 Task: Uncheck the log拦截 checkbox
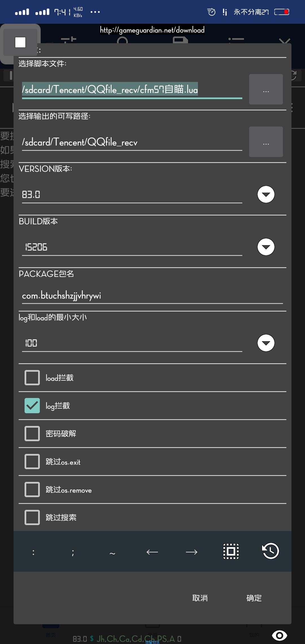32,406
